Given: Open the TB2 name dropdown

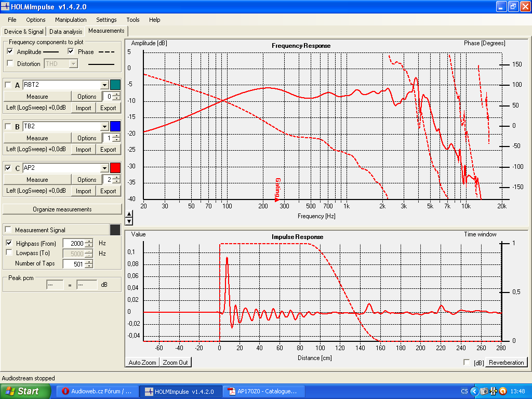Looking at the screenshot, I should pyautogui.click(x=104, y=127).
